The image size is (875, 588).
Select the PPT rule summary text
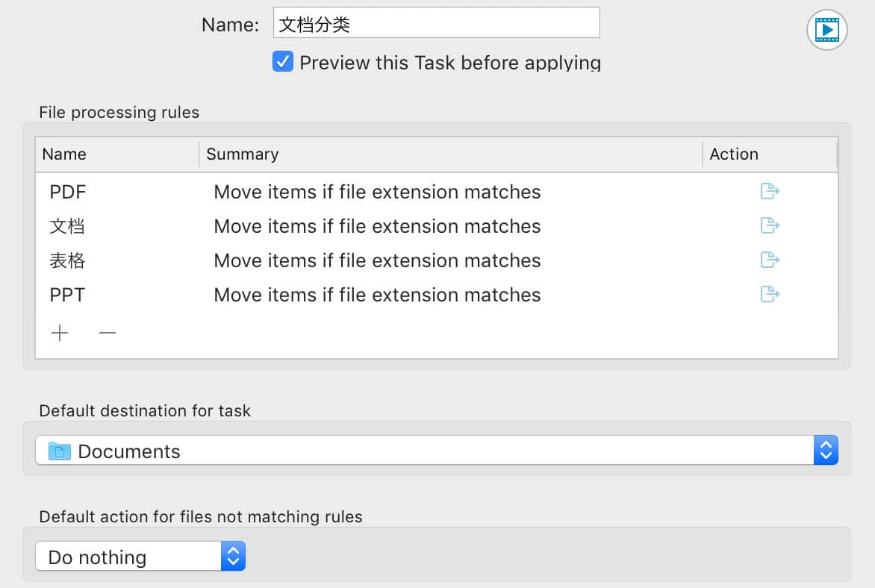click(x=377, y=295)
